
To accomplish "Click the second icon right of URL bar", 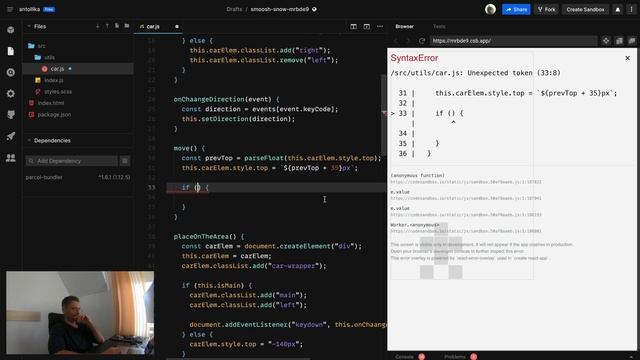I will pos(619,41).
